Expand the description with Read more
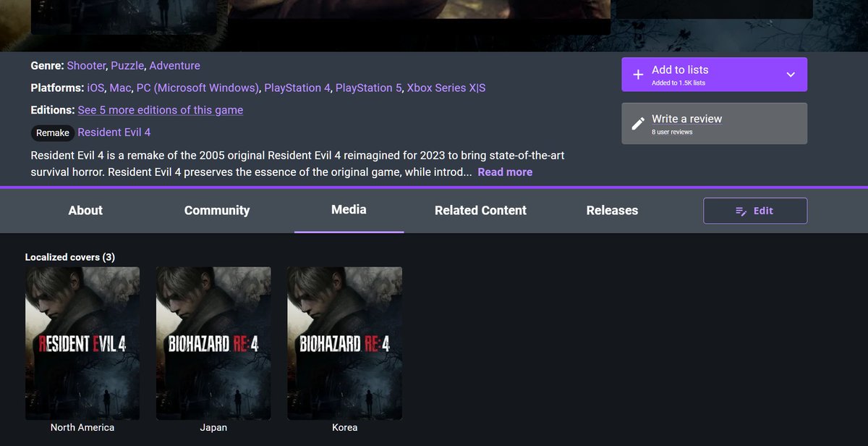This screenshot has width=868, height=446. (504, 172)
